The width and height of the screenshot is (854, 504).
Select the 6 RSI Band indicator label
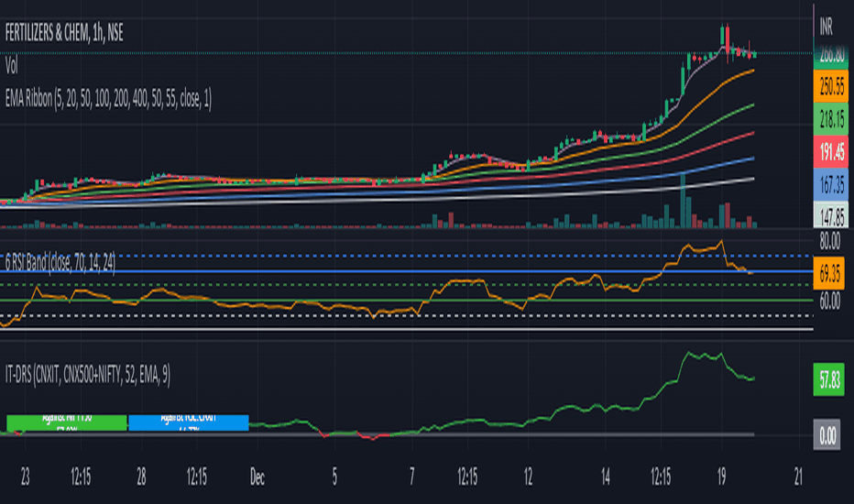(60, 263)
